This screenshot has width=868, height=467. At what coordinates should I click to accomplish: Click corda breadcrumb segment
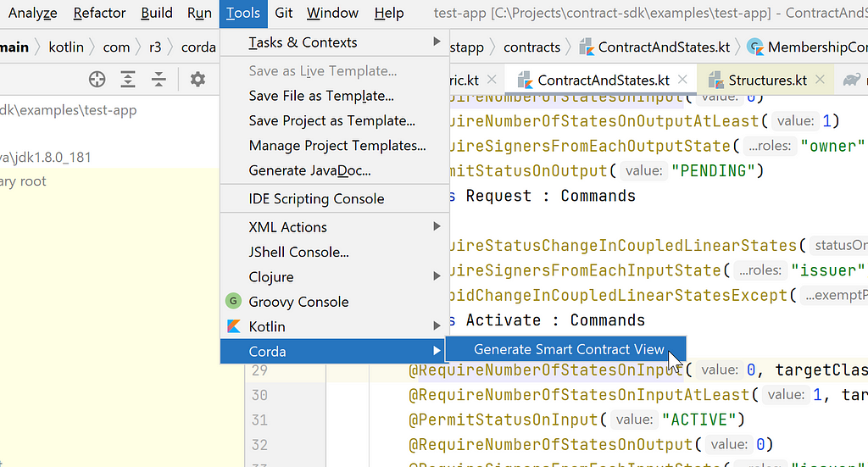(198, 47)
